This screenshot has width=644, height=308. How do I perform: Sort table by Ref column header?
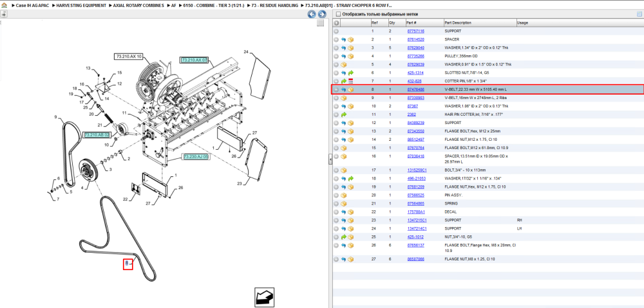[374, 23]
